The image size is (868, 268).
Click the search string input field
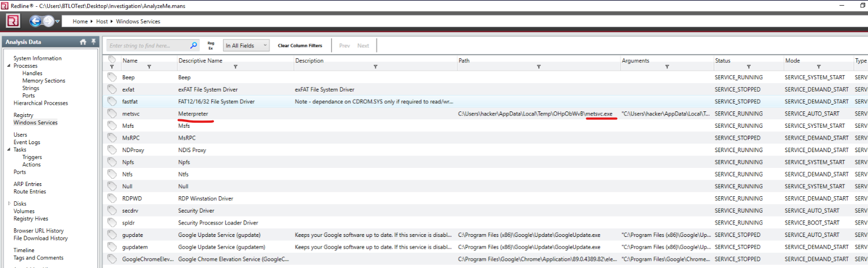(148, 46)
